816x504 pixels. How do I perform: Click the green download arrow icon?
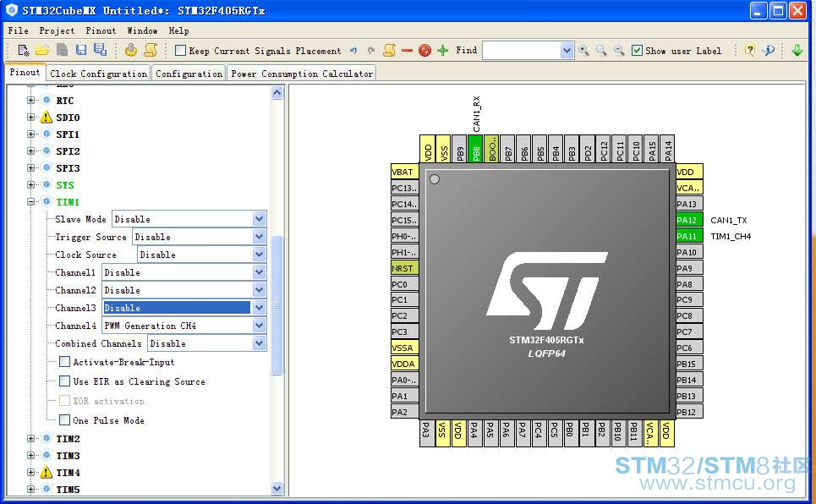pyautogui.click(x=797, y=51)
